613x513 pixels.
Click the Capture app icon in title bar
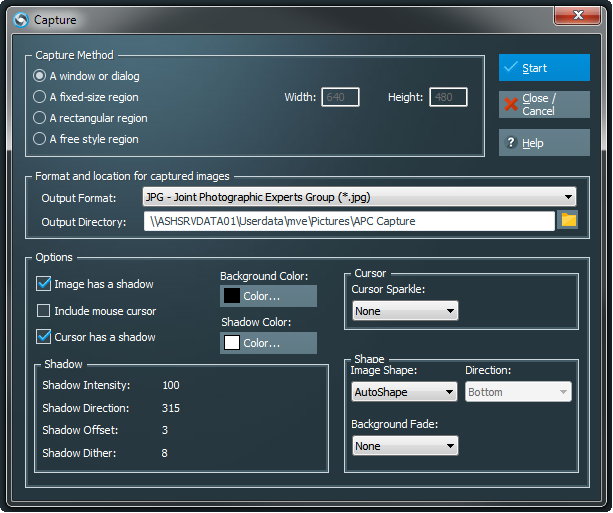tap(20, 19)
